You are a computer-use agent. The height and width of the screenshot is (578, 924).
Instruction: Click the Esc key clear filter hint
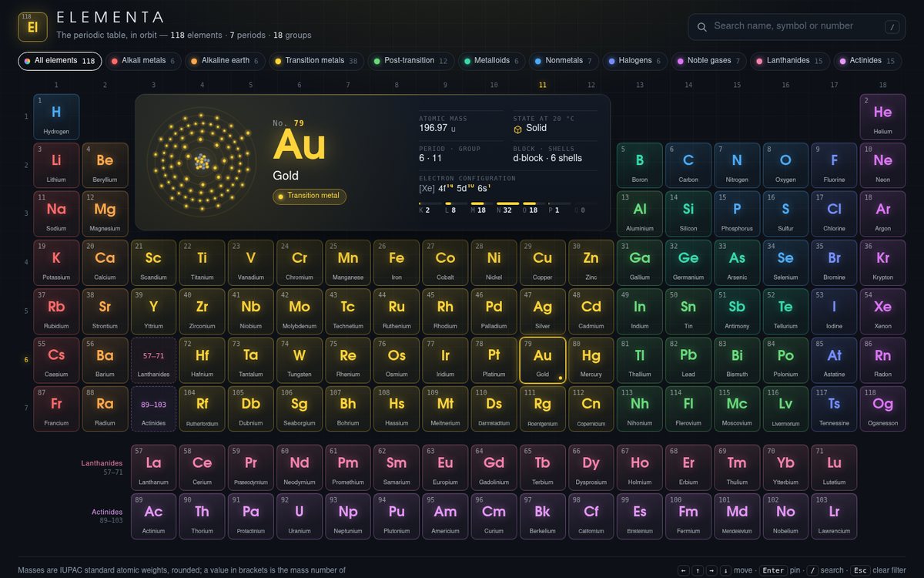(x=860, y=570)
